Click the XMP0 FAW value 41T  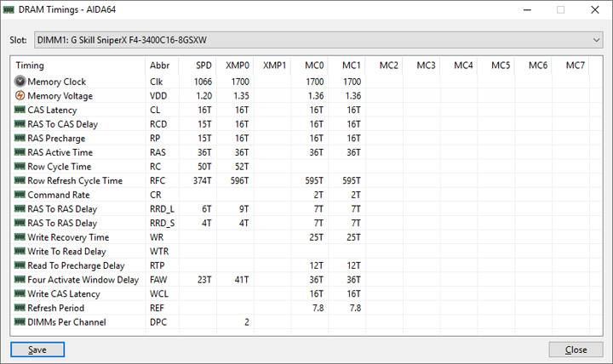click(242, 280)
